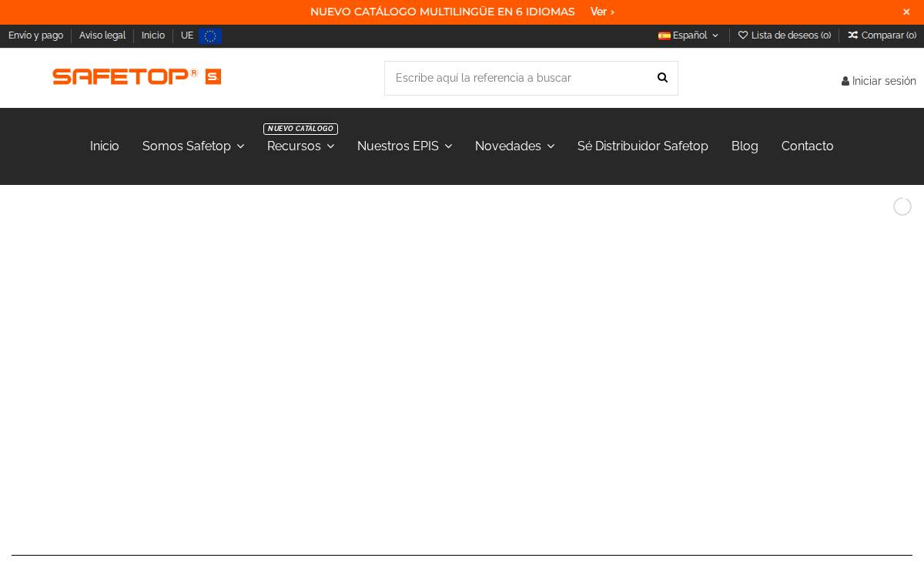Click the Safetop logo

tap(137, 76)
